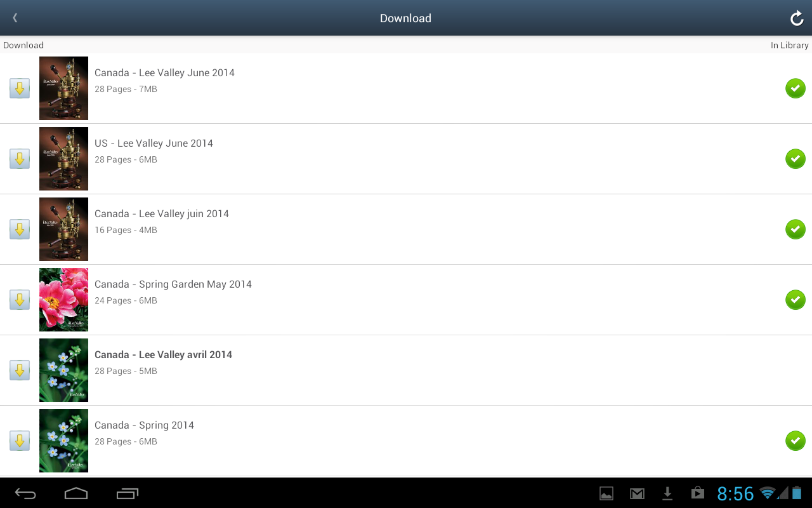
Task: Select the Canada - Spring 2014 title text
Action: (x=144, y=425)
